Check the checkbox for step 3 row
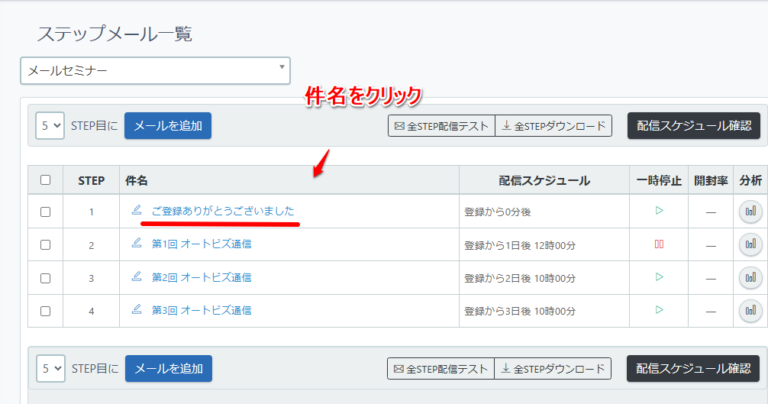Viewport: 768px width, 404px height. pos(45,277)
